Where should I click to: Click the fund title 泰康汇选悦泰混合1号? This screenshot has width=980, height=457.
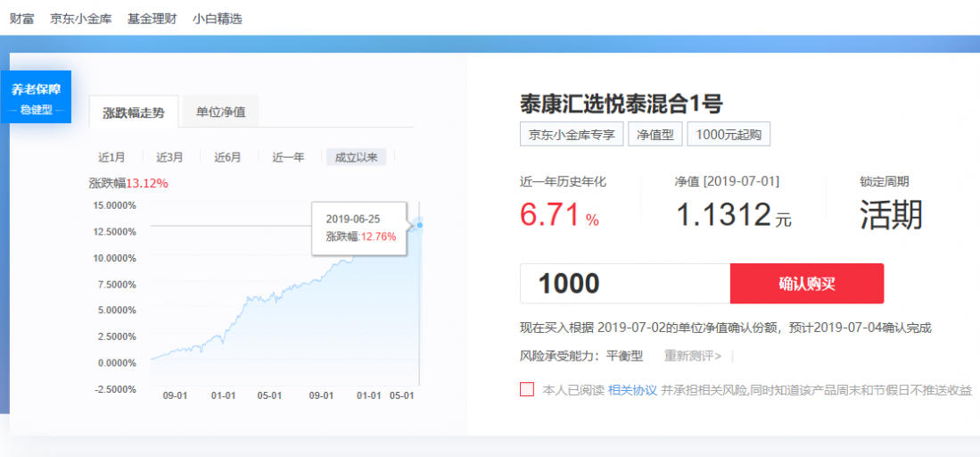(622, 104)
